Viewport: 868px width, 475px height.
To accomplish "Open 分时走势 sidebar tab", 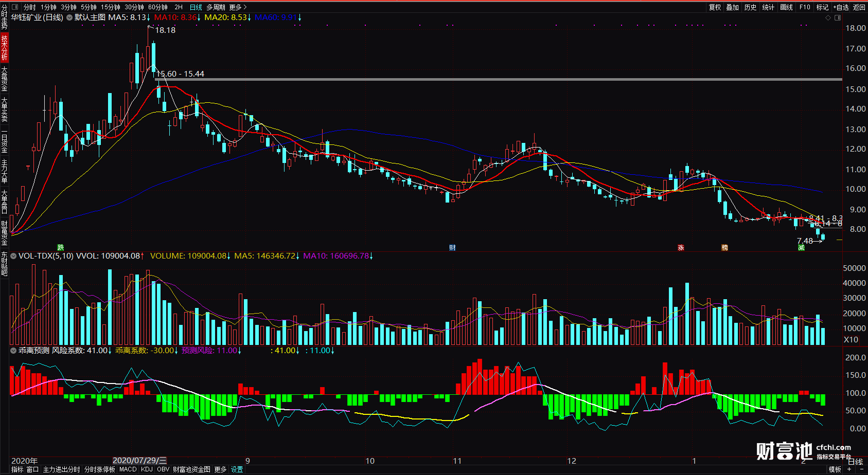I will (4, 17).
